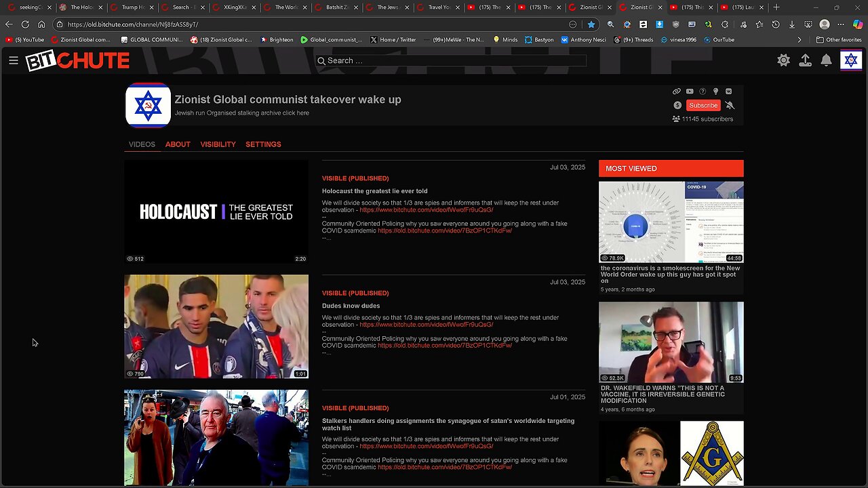This screenshot has width=868, height=488.
Task: Open the 44:58 most viewed thumbnail
Action: tap(671, 222)
